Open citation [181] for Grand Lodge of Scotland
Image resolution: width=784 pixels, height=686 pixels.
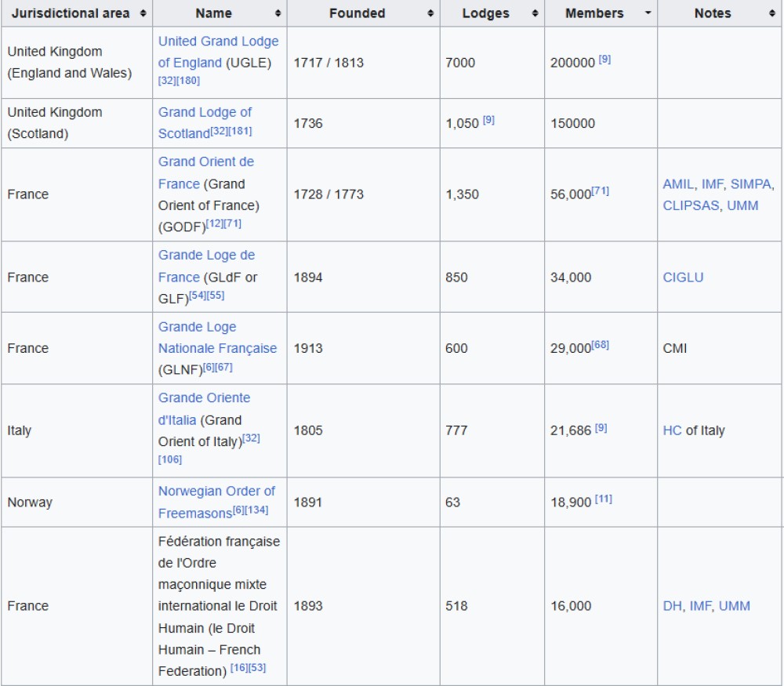(x=240, y=131)
